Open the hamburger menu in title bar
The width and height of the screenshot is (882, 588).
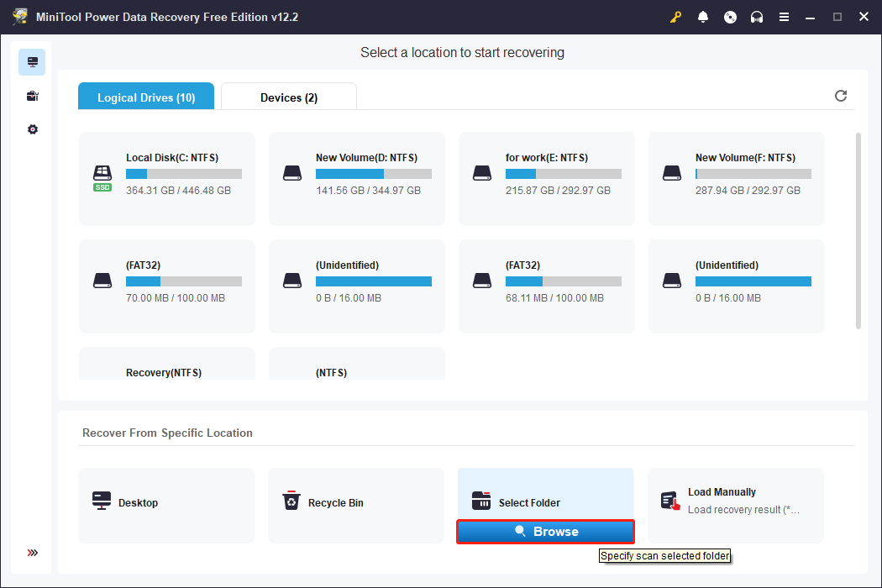[x=784, y=17]
